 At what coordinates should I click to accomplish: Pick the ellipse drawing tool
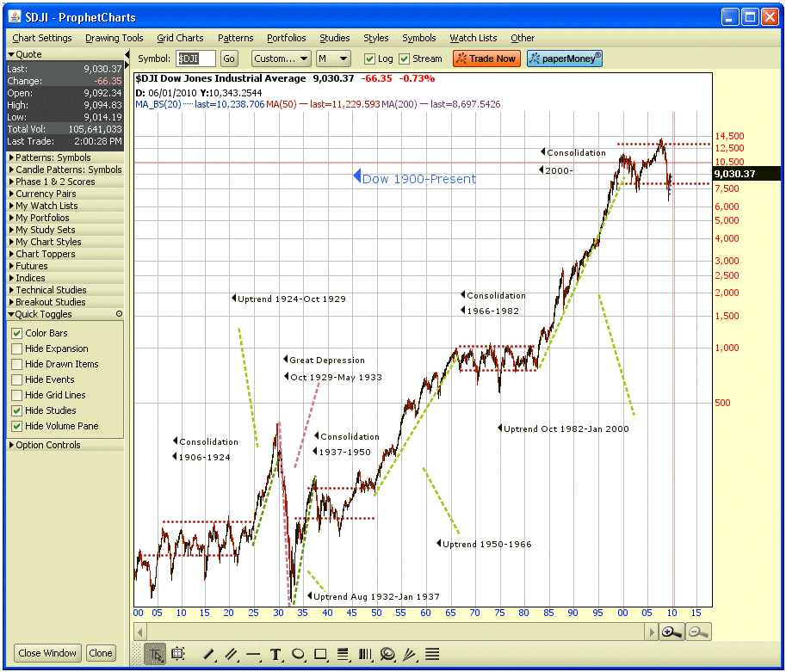298,654
